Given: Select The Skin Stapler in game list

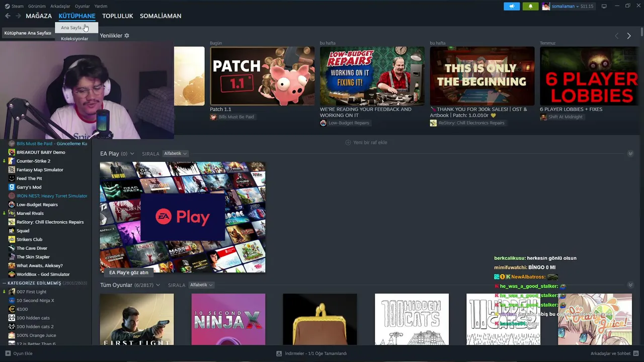Looking at the screenshot, I should tap(33, 257).
